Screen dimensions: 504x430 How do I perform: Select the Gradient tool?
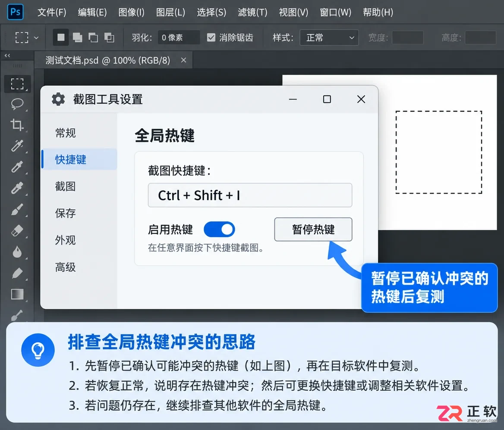coord(17,294)
